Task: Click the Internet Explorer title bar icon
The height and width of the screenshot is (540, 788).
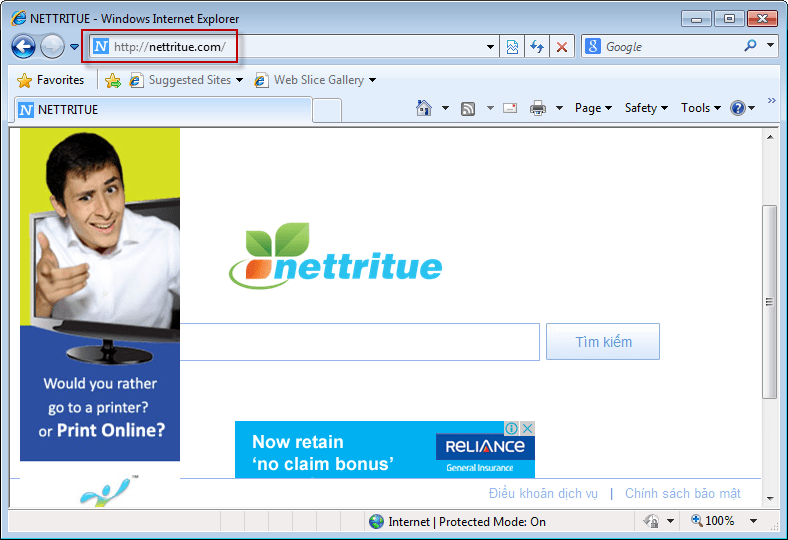Action: point(19,19)
